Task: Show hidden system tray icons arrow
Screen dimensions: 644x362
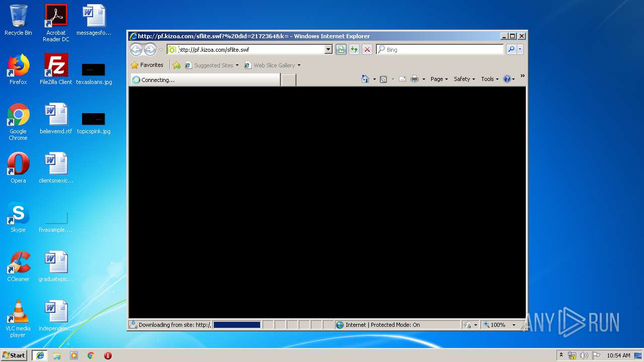Action: (x=561, y=355)
